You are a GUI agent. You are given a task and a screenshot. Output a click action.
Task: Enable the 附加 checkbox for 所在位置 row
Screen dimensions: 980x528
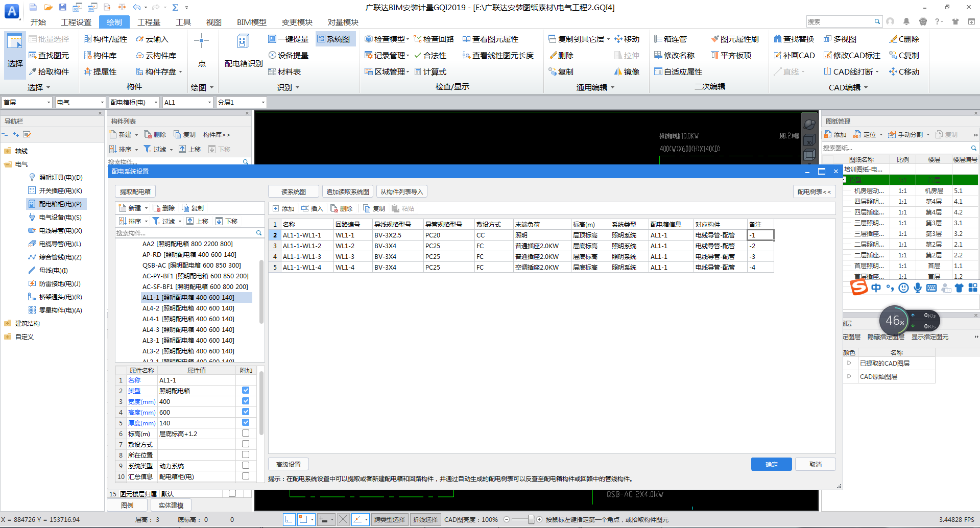coord(246,454)
